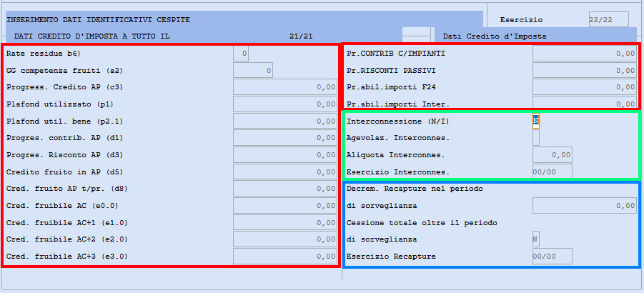Image resolution: width=644 pixels, height=293 pixels.
Task: Click the 21/21 date text
Action: [301, 36]
